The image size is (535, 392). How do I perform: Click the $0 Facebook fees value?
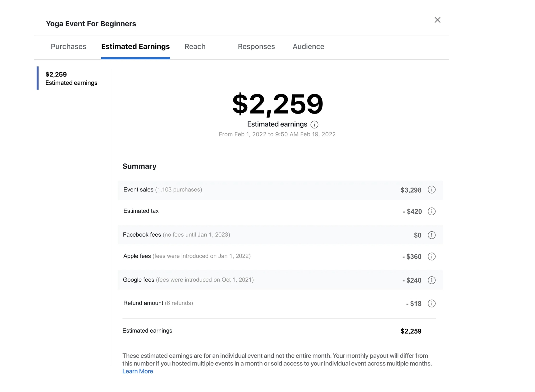(x=418, y=235)
